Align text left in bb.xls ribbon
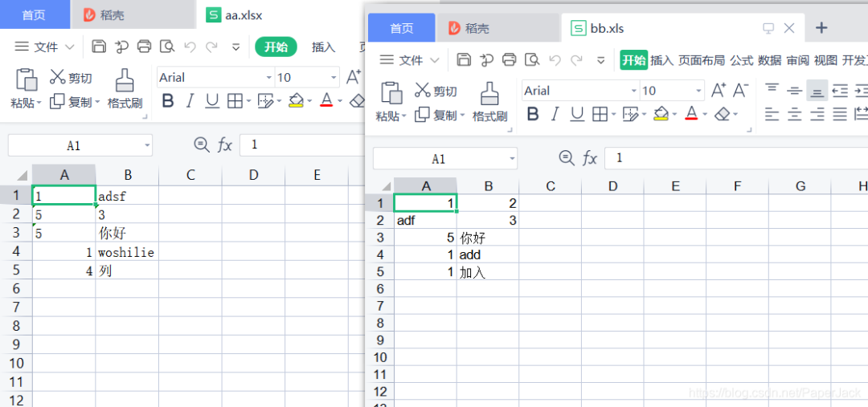Viewport: 868px width, 407px height. (x=772, y=115)
